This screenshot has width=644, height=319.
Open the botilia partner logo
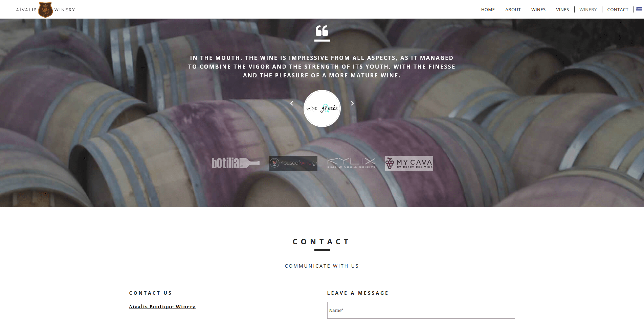pos(236,163)
